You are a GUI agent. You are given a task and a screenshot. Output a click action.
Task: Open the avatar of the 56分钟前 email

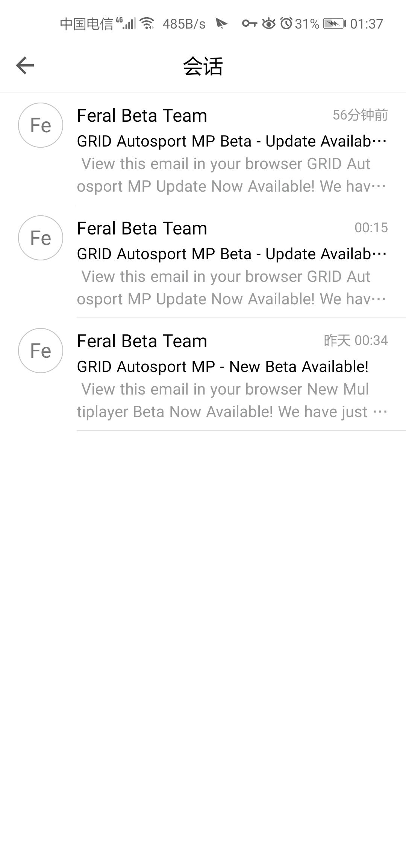(41, 125)
